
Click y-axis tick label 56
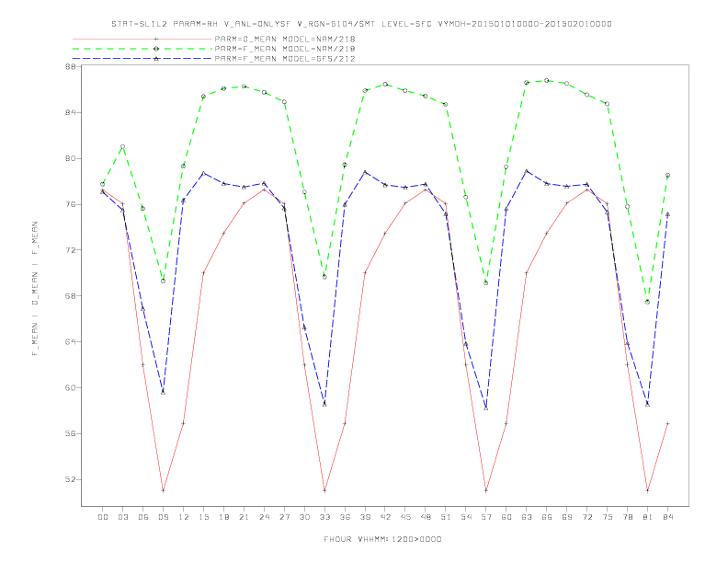[71, 433]
